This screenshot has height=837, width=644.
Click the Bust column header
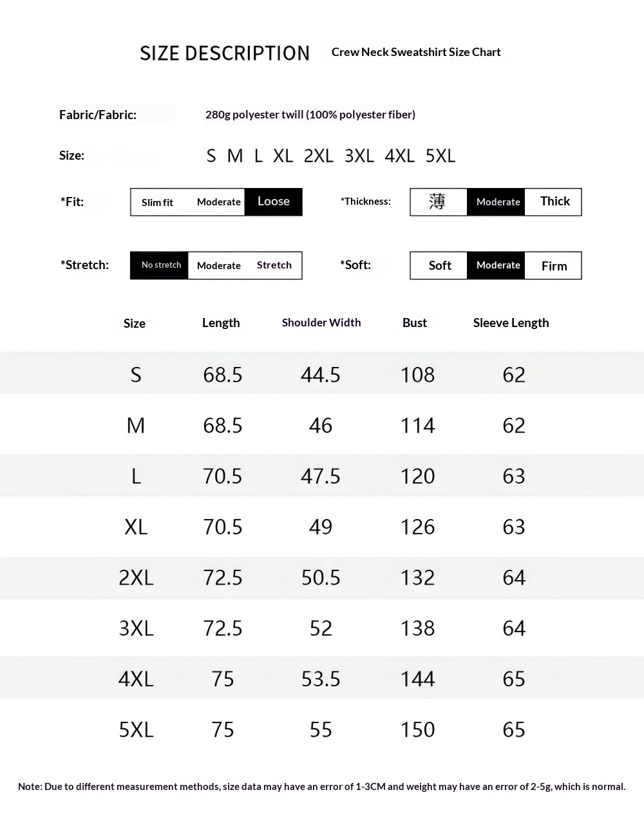pyautogui.click(x=415, y=323)
